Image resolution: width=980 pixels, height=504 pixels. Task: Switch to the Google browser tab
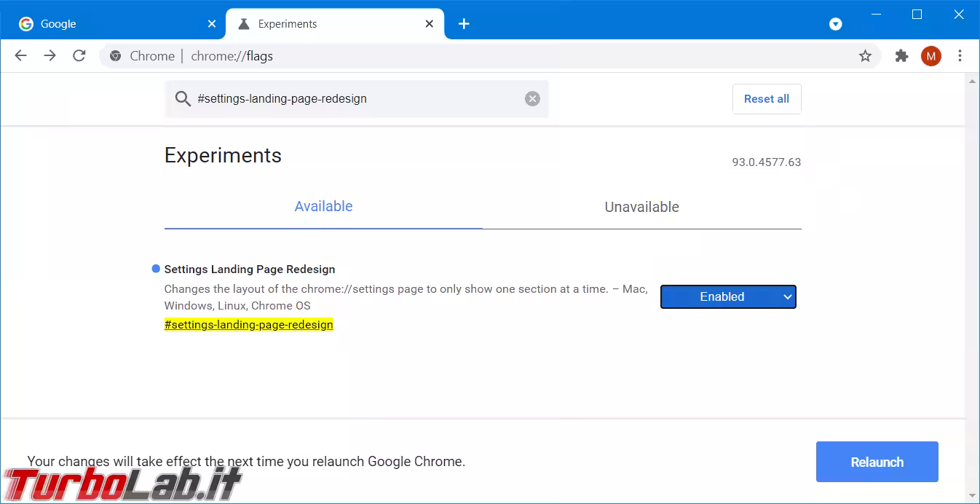[109, 24]
